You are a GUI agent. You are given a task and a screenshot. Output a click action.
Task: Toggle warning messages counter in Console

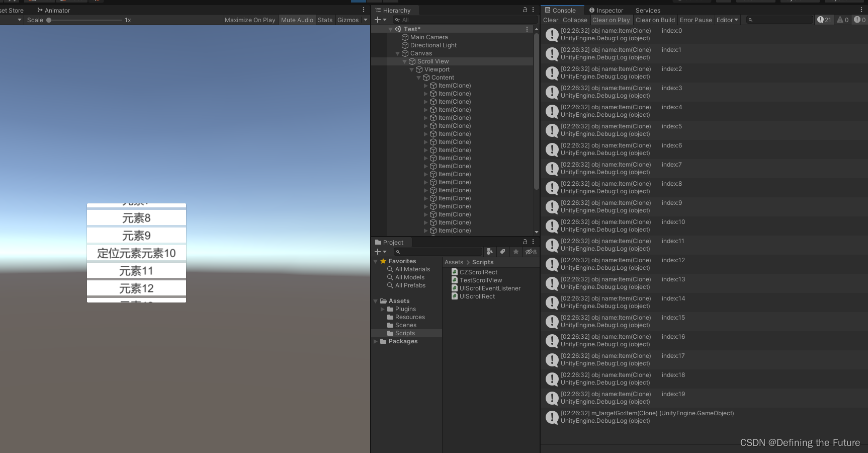coord(843,20)
